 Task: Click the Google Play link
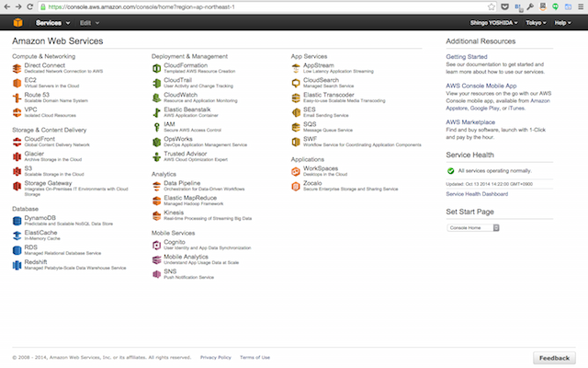point(484,109)
